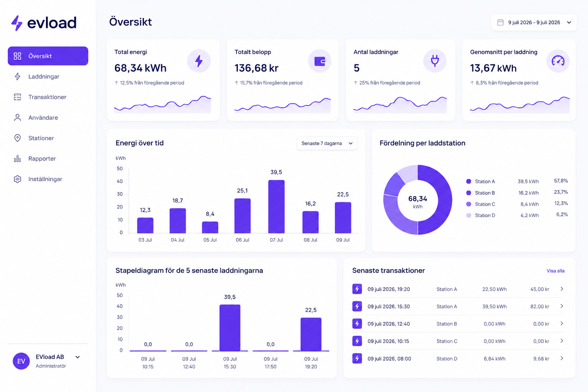Viewport: 588px width, 392px height.
Task: Click the Stationer map pin icon
Action: click(x=18, y=138)
